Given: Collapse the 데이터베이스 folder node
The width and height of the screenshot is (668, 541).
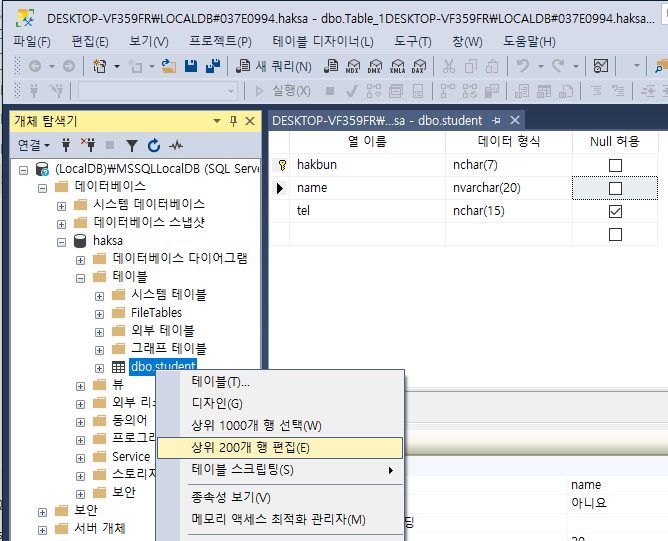Looking at the screenshot, I should [43, 188].
